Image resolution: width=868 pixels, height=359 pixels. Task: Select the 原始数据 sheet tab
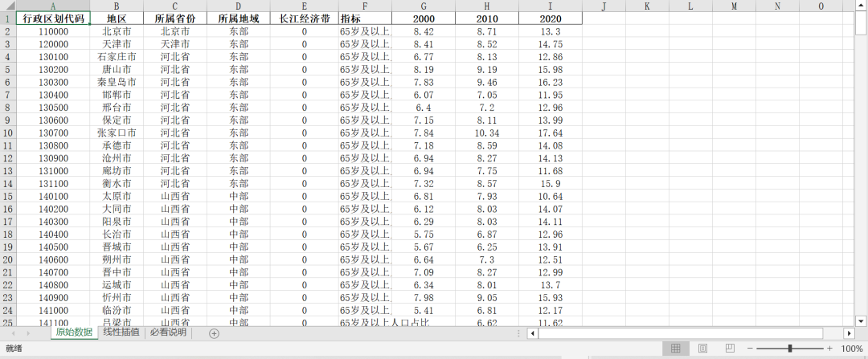click(x=74, y=332)
